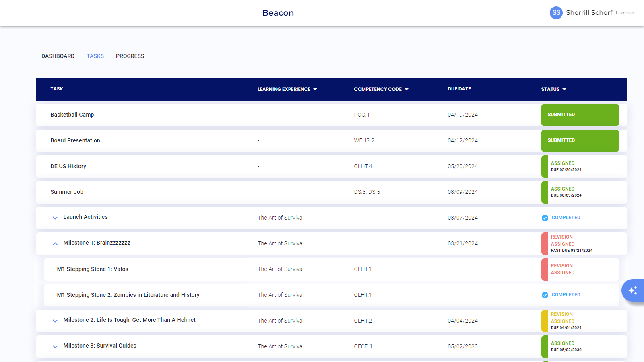Select the Tasks tab

[x=95, y=56]
